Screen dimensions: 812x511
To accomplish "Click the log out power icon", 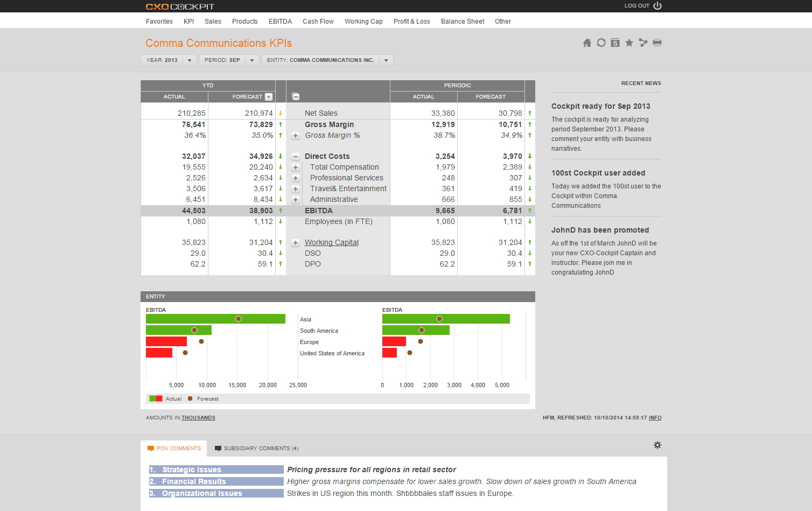I will click(x=657, y=6).
